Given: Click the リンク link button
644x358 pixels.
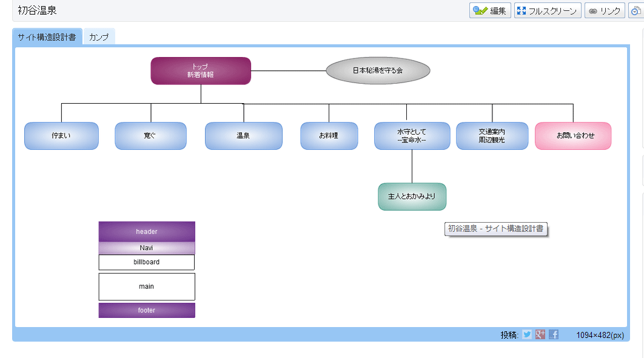Looking at the screenshot, I should click(604, 11).
